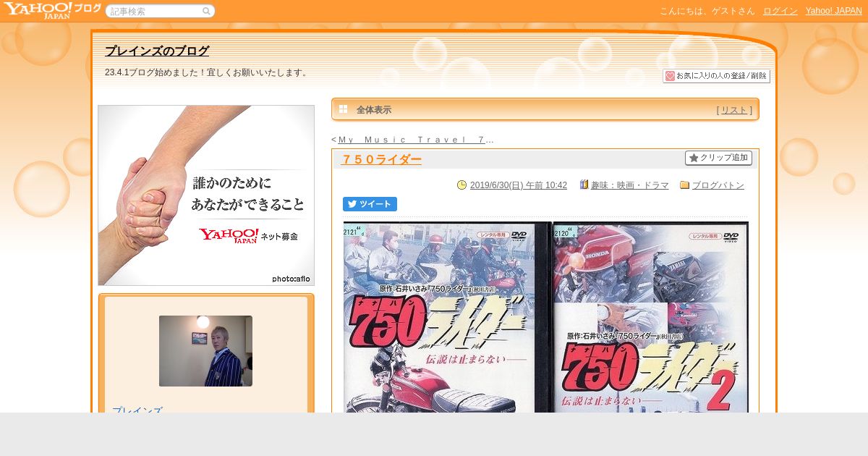Viewport: 868px width, 456px height.
Task: Click the クリップ追加 button
Action: pos(718,158)
